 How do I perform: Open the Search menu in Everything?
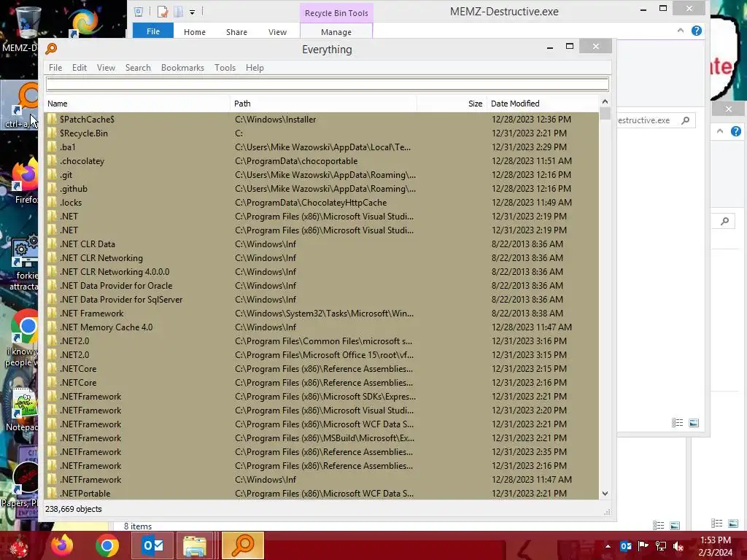click(138, 68)
